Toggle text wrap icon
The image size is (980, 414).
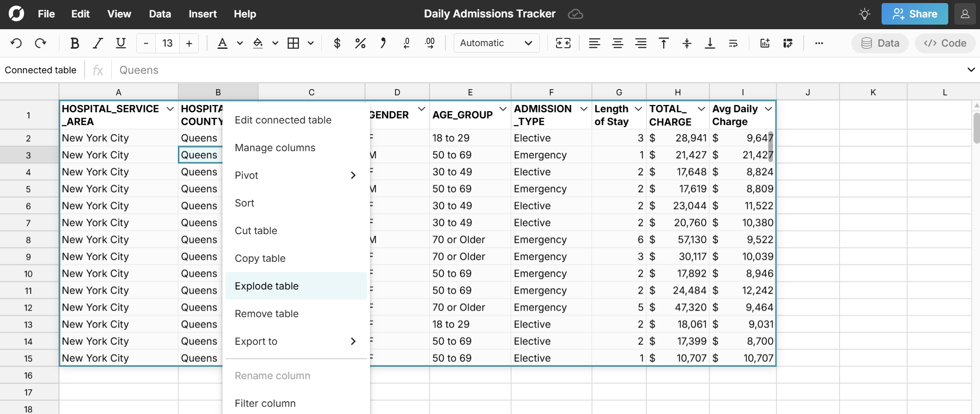tap(733, 43)
